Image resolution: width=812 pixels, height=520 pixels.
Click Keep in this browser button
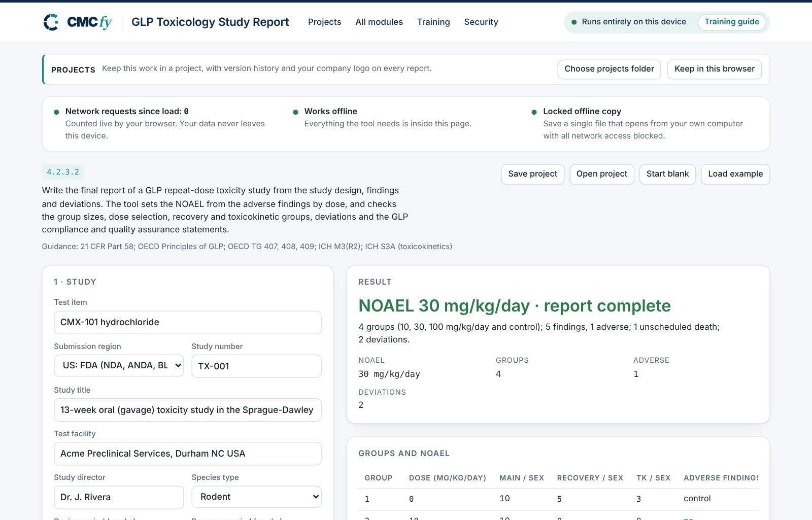715,69
